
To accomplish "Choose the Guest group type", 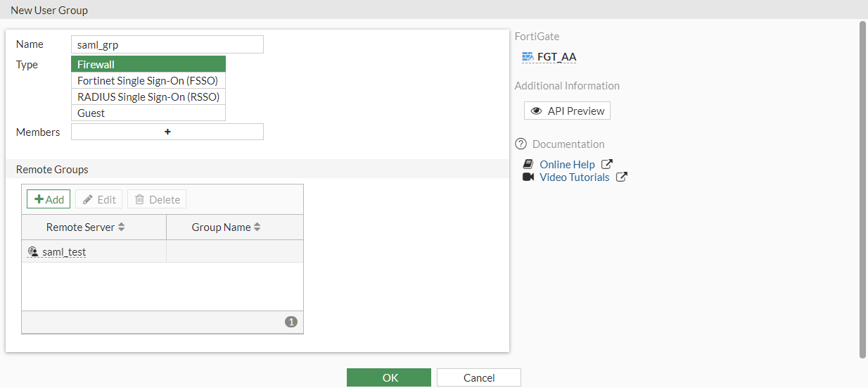I will (148, 113).
